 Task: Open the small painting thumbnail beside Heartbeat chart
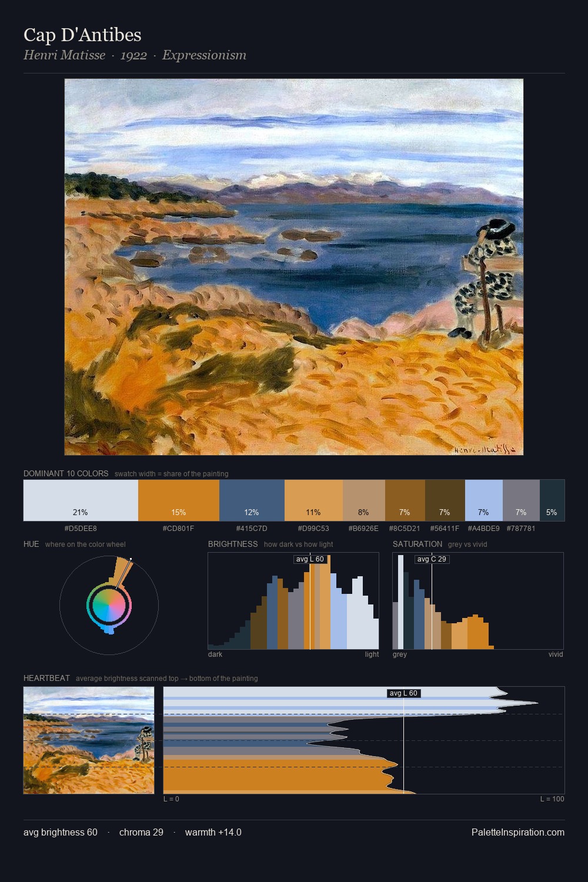click(89, 740)
